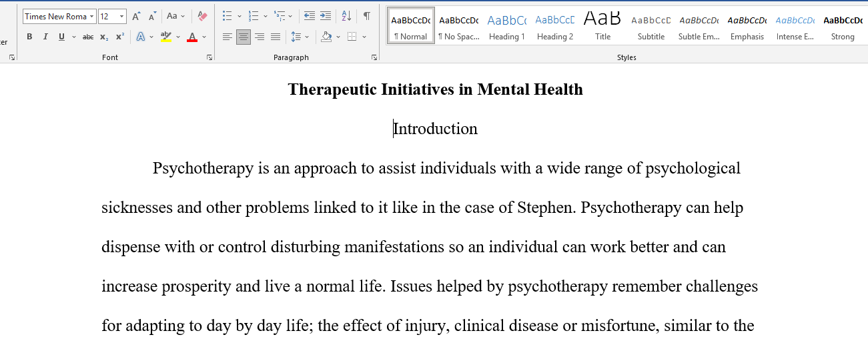The width and height of the screenshot is (868, 351).
Task: Apply borders icon in Paragraph group
Action: (352, 37)
